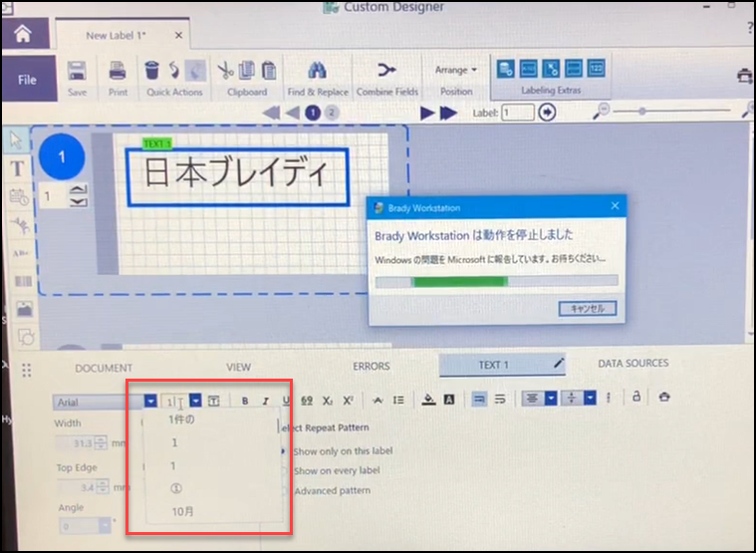The width and height of the screenshot is (756, 553).
Task: Click the Combine Fields icon
Action: tap(386, 70)
